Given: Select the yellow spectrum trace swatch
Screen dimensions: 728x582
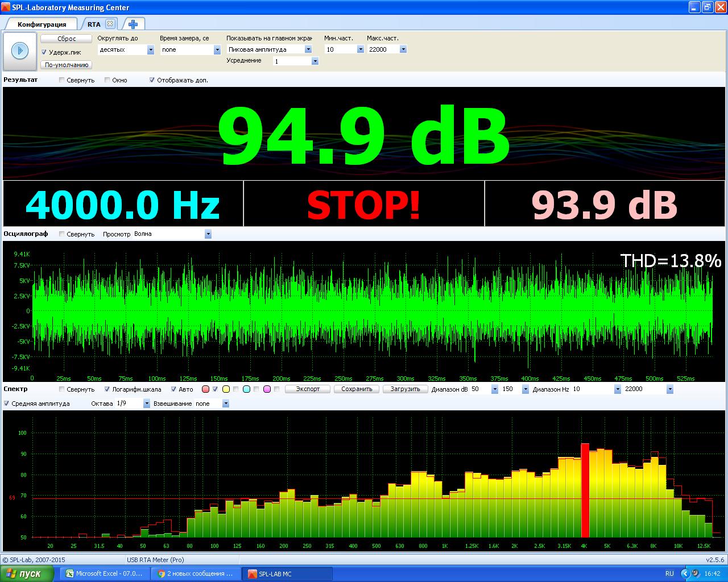Looking at the screenshot, I should pyautogui.click(x=226, y=389).
